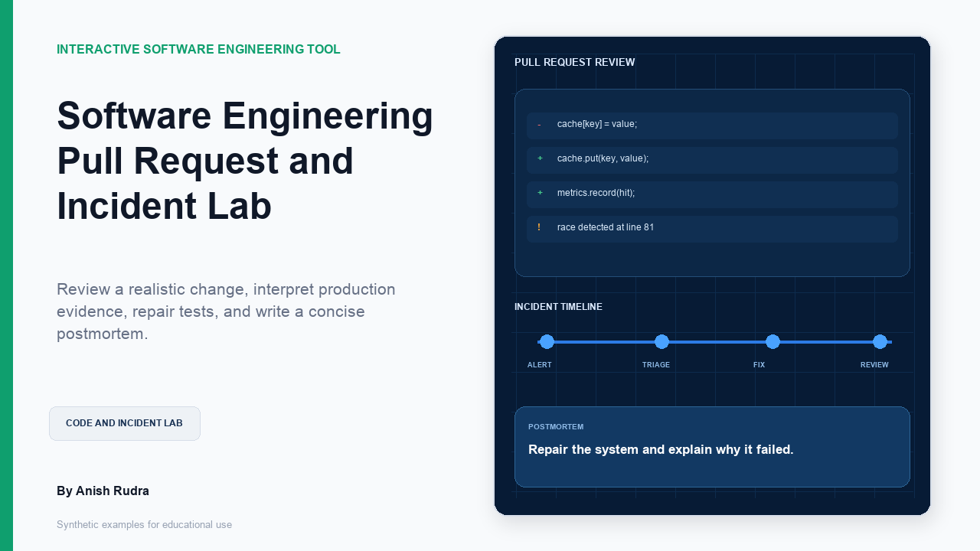This screenshot has height=551, width=980.
Task: Click the removed line 'cache[key] = value;'
Action: tap(712, 126)
